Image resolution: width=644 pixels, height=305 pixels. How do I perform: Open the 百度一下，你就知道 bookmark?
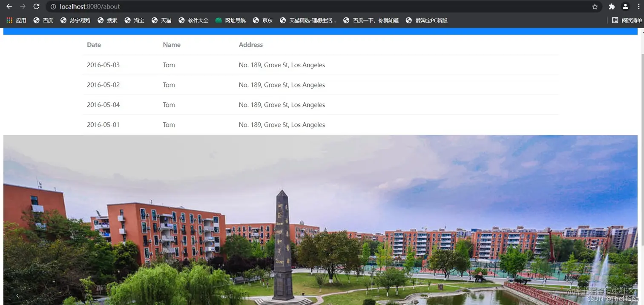point(371,20)
